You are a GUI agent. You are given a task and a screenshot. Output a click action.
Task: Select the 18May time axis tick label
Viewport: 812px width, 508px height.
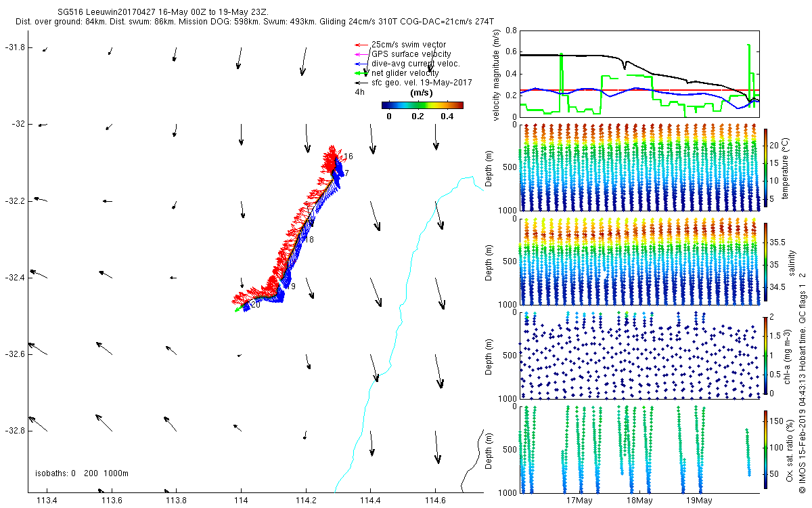coord(639,501)
